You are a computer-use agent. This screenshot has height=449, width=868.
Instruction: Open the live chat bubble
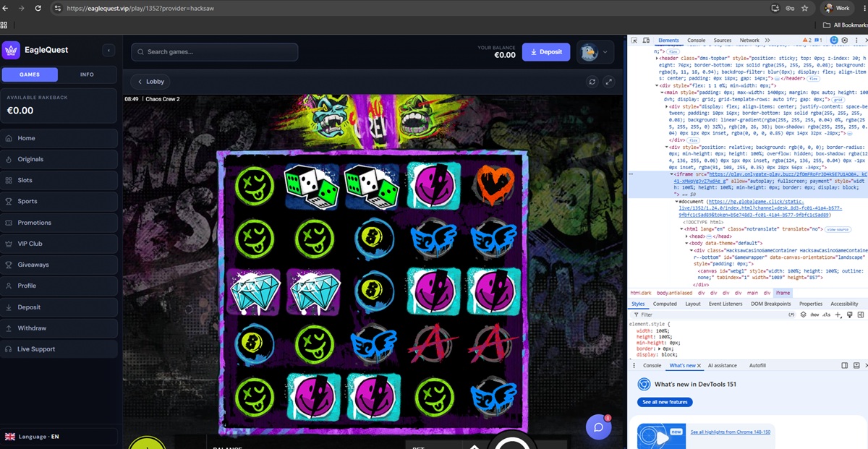coord(599,427)
